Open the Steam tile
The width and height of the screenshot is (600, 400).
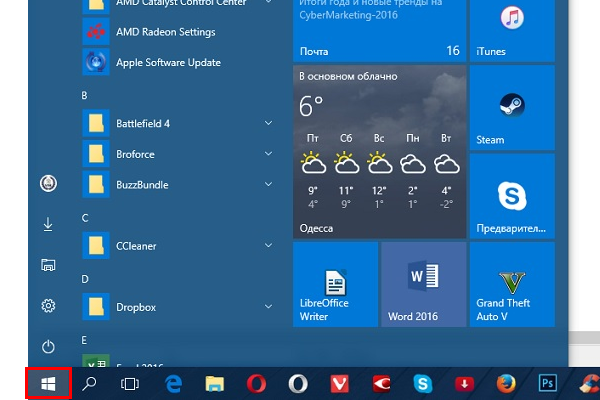point(512,108)
